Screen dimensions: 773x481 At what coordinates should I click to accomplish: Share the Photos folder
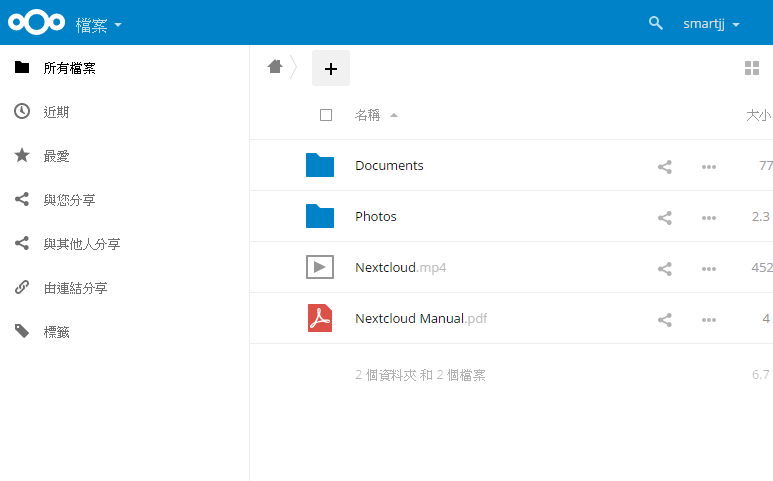(x=665, y=218)
